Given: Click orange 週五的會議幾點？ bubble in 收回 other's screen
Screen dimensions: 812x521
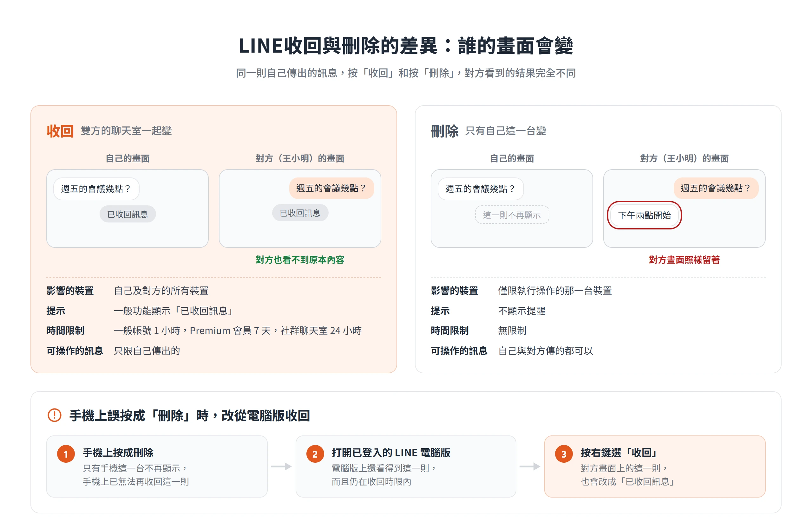Looking at the screenshot, I should (331, 188).
